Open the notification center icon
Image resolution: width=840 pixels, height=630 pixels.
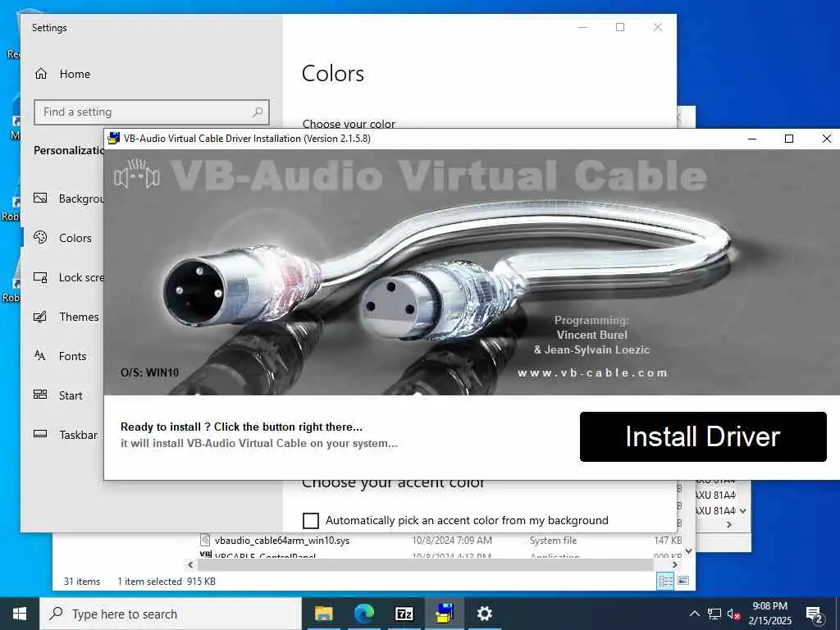click(815, 614)
